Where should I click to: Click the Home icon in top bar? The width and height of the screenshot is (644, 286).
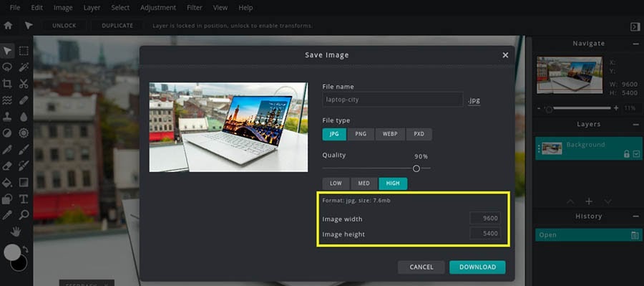coord(8,26)
